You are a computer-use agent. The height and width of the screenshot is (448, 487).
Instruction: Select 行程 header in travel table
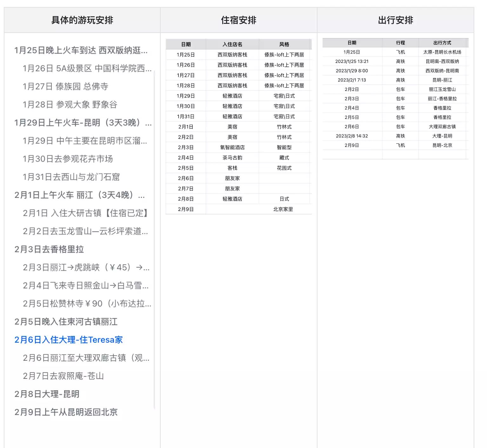400,43
